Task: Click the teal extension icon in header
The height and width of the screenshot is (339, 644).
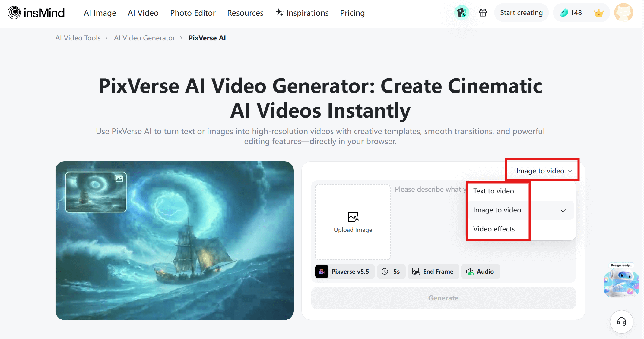Action: coord(462,13)
